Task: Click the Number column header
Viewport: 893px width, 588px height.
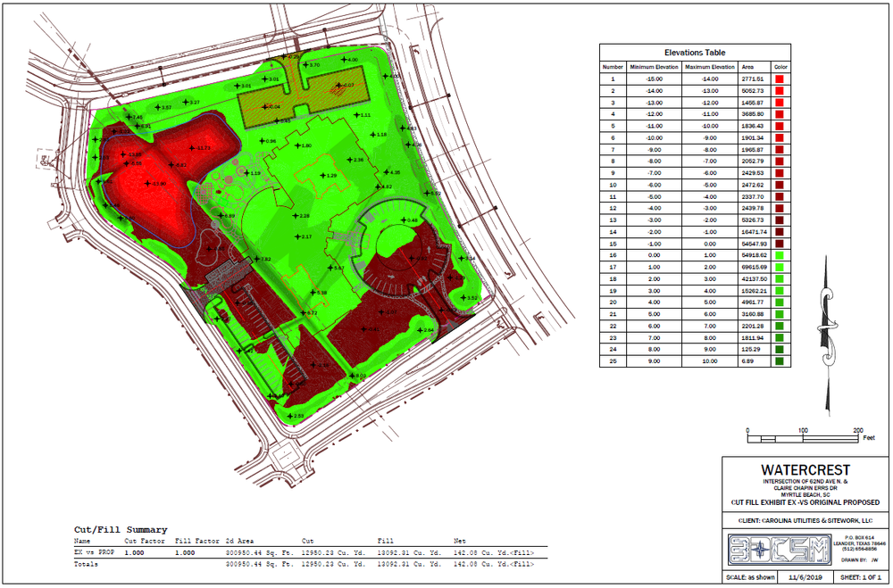Action: (x=613, y=67)
